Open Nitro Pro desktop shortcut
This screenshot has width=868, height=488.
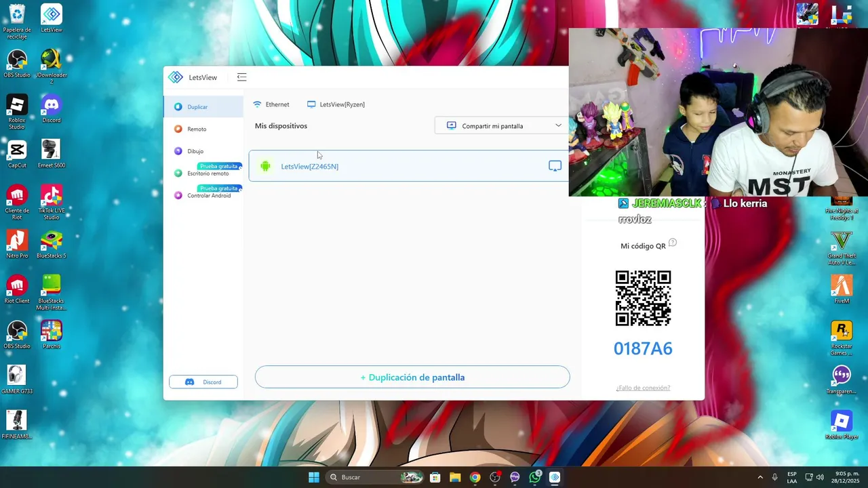tap(16, 244)
